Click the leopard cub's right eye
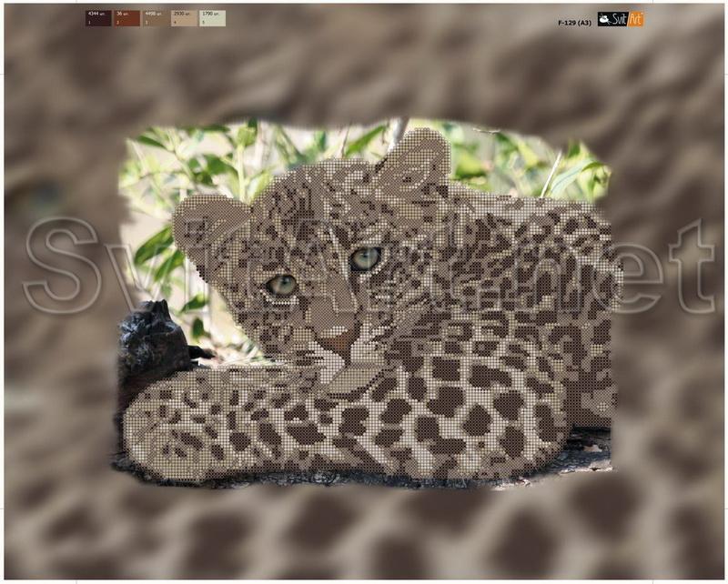Image resolution: width=728 pixels, height=584 pixels. pyautogui.click(x=366, y=258)
